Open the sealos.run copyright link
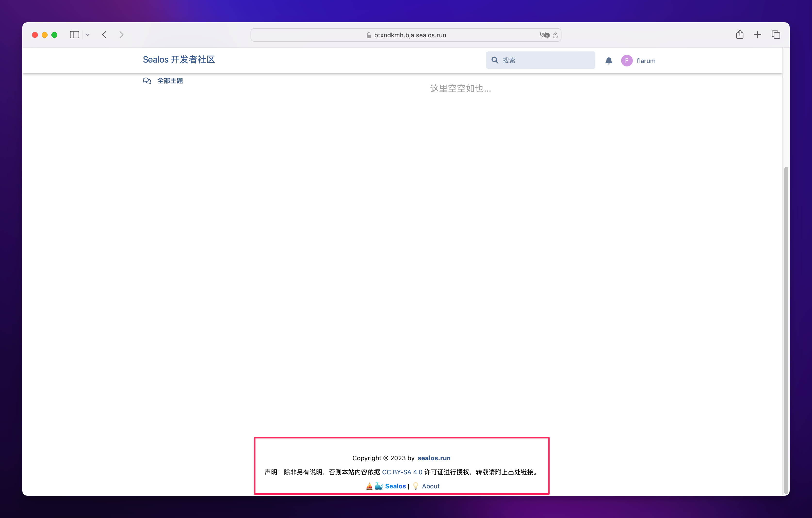This screenshot has height=518, width=812. (434, 458)
